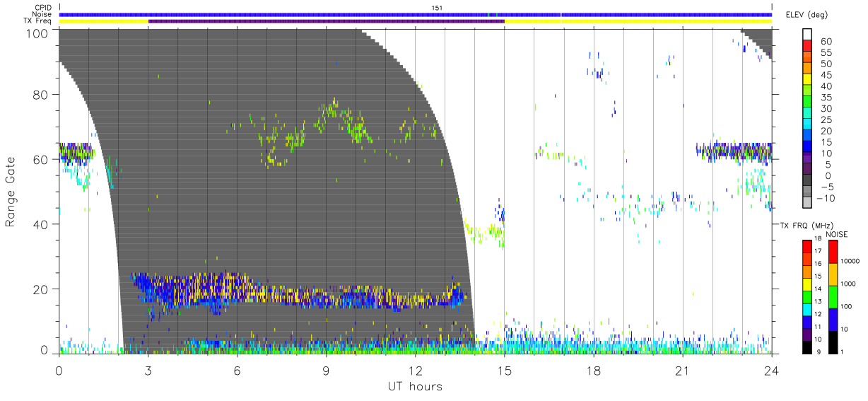
Task: Click the TX Freq row label
Action: tap(38, 21)
